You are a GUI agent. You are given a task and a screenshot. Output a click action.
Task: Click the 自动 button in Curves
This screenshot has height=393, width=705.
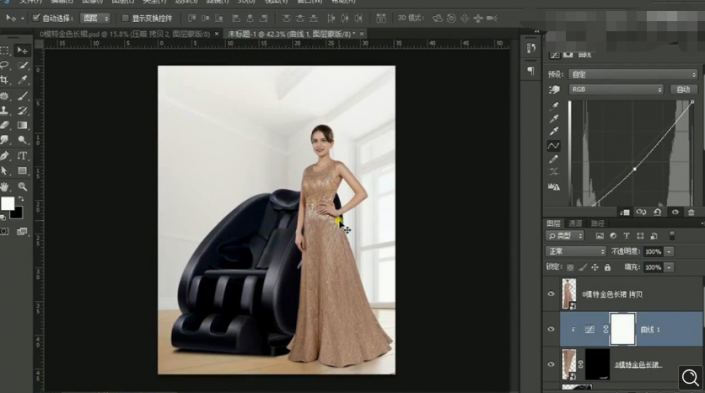pyautogui.click(x=683, y=89)
